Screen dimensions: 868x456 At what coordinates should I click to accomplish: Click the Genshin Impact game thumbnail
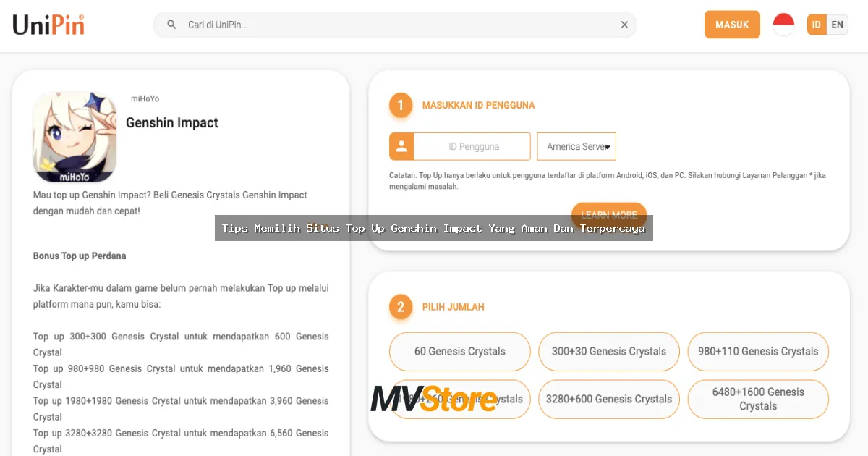[75, 137]
